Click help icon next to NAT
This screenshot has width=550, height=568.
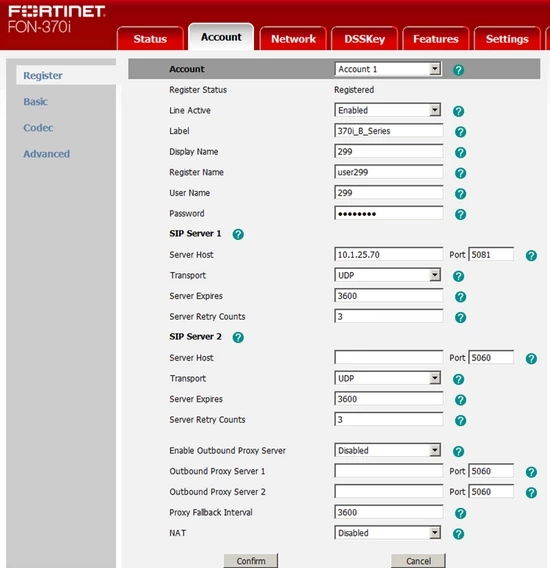click(458, 534)
